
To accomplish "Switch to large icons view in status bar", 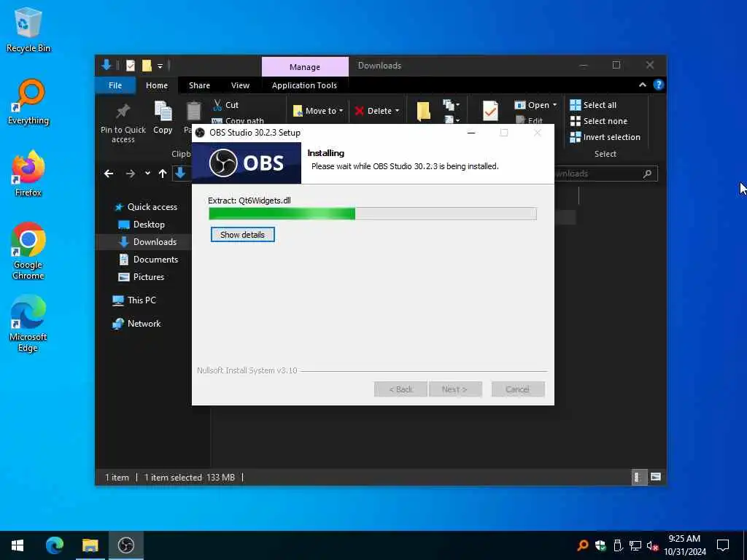I will pyautogui.click(x=656, y=477).
